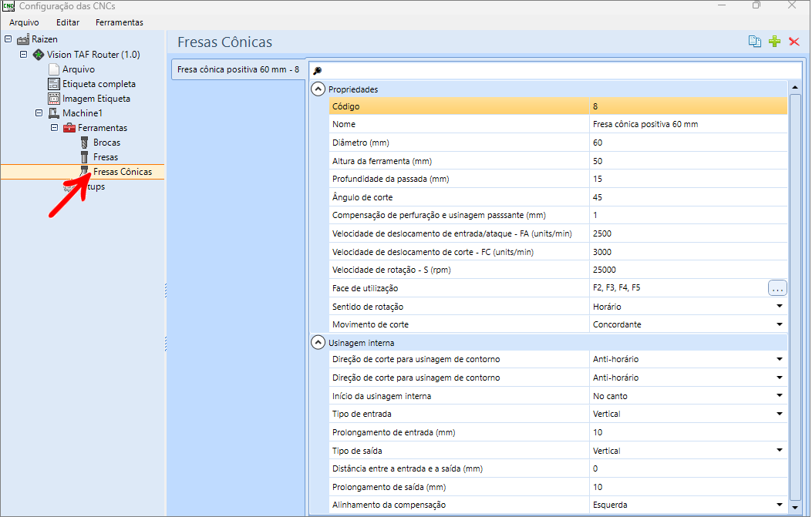Edit FC corte speed value 3000

click(x=688, y=252)
